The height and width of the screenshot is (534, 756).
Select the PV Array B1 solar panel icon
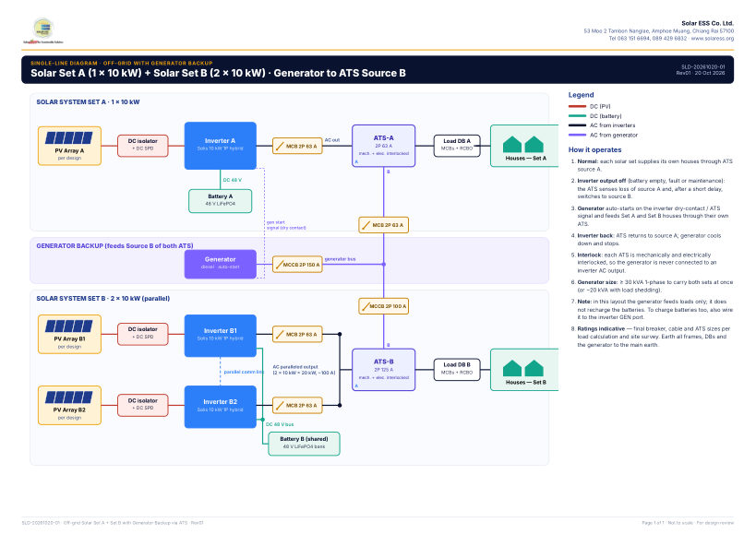69,326
